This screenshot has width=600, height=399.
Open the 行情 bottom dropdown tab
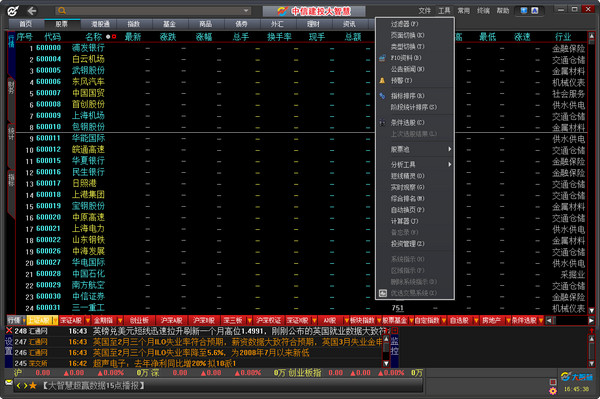click(x=16, y=320)
